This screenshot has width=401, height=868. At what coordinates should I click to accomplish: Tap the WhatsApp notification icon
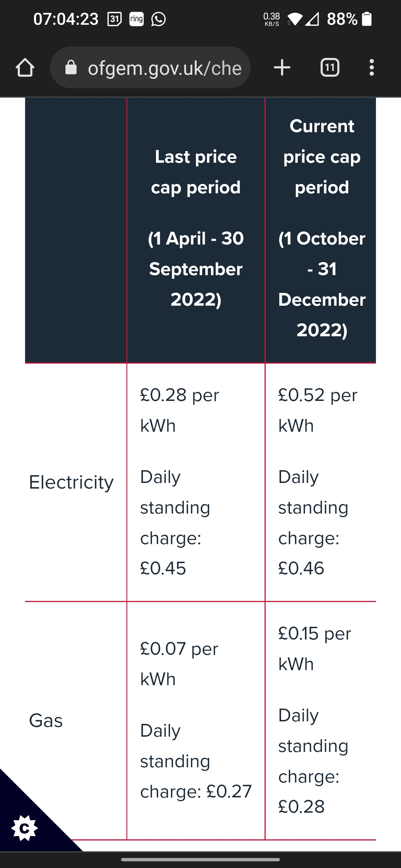158,19
